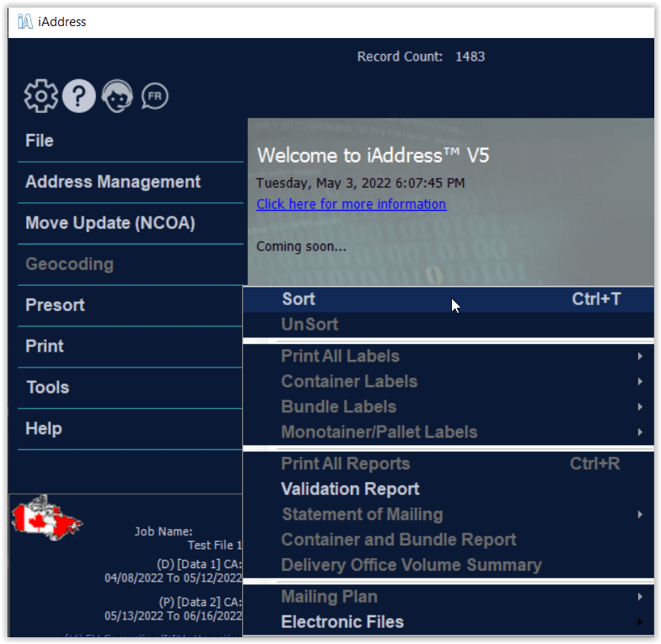Open the Print menu
The image size is (661, 644).
[x=44, y=346]
